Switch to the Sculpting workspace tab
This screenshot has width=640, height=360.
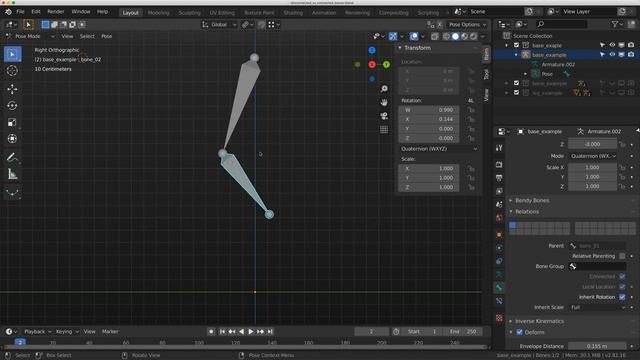click(189, 13)
